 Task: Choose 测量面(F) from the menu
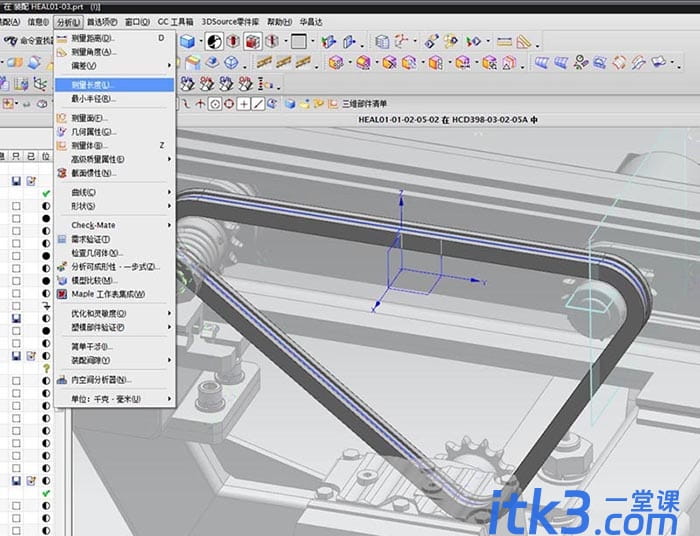115,118
